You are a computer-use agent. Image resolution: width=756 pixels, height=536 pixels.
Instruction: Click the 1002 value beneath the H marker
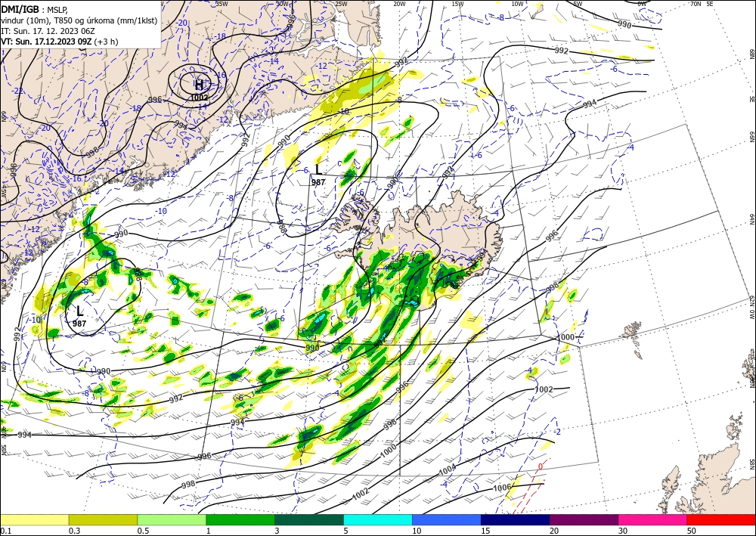(199, 98)
